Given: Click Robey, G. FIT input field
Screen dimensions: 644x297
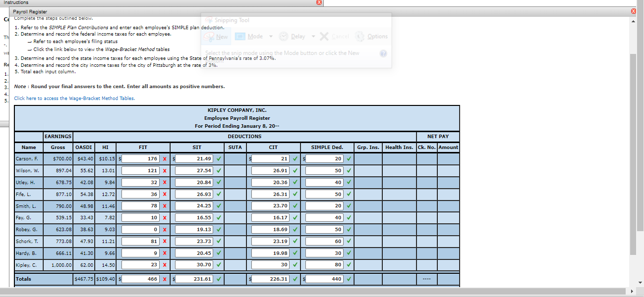Looking at the screenshot, I should (x=141, y=230).
